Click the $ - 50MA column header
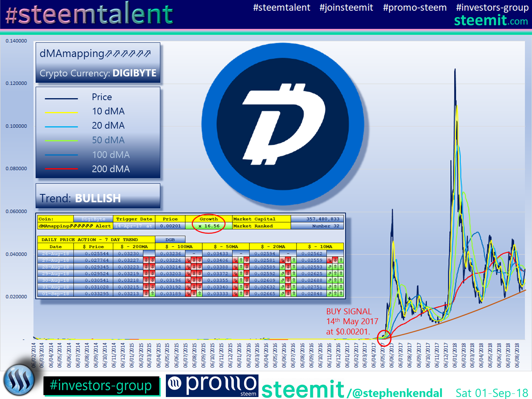 click(x=226, y=247)
